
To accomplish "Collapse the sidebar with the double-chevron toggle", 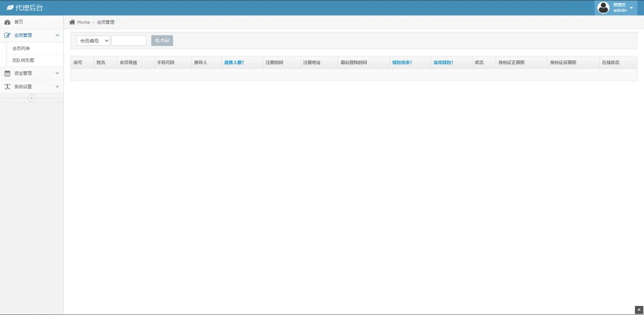I will pyautogui.click(x=32, y=98).
